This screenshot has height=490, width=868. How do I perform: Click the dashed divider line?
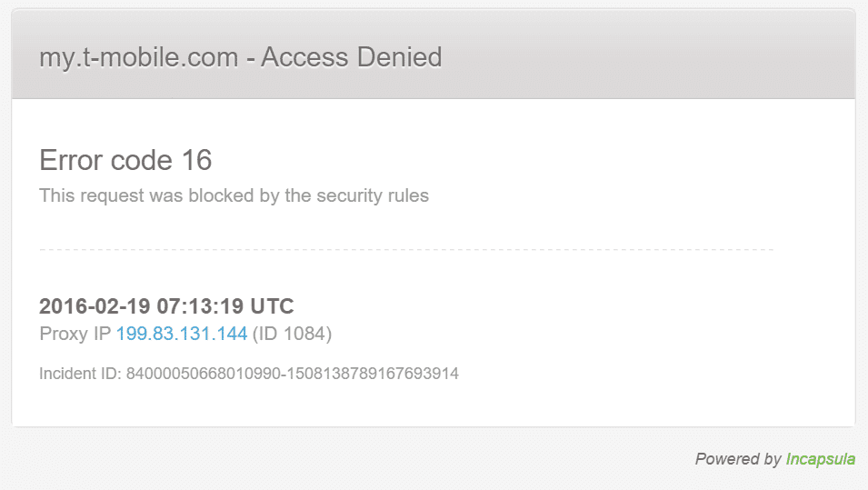click(406, 249)
